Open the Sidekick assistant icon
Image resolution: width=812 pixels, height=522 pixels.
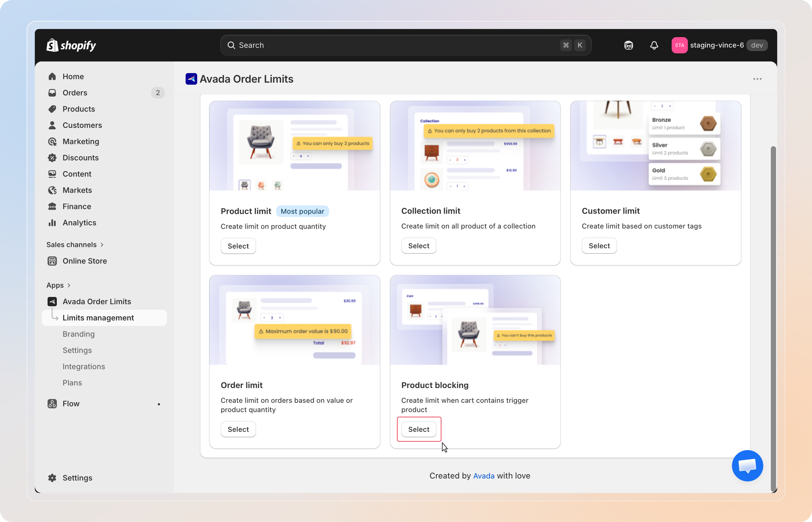click(x=628, y=45)
